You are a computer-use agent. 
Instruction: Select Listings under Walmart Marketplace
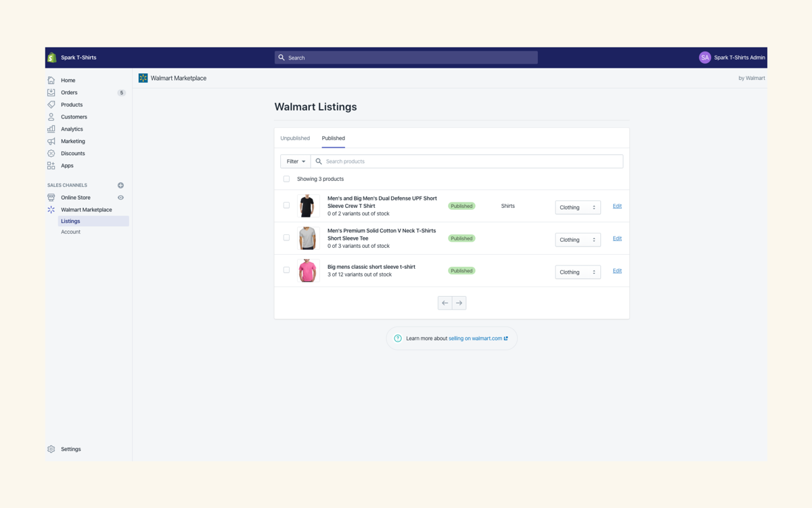pos(93,221)
